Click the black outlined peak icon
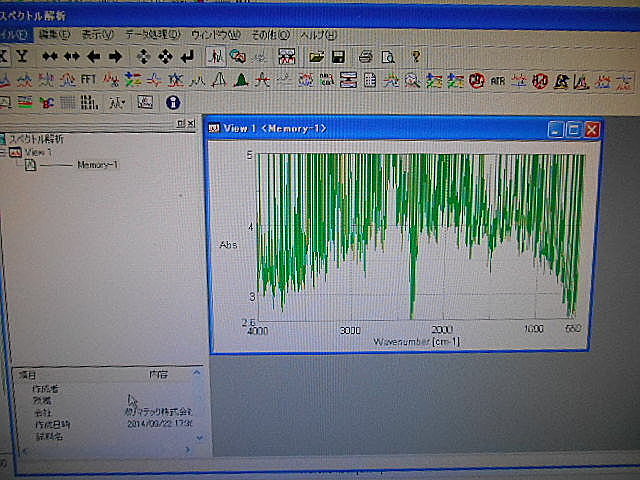 [219, 80]
